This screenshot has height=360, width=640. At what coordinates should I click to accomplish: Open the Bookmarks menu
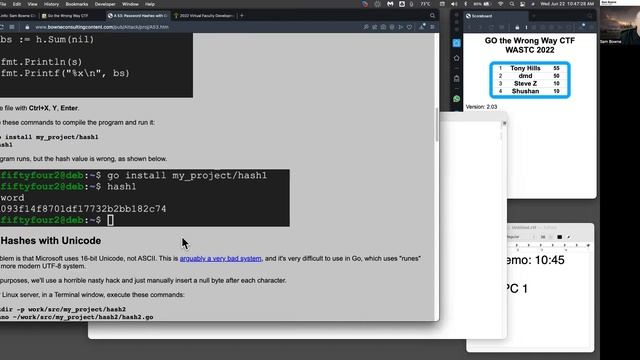click(77, 4)
